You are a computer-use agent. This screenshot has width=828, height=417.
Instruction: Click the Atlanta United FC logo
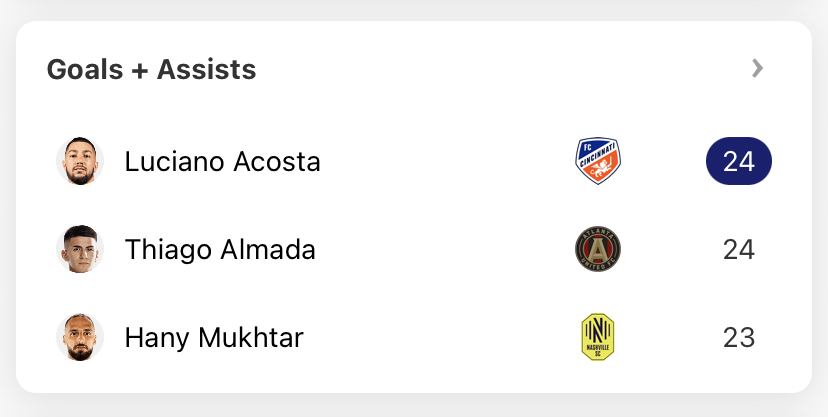pos(598,249)
